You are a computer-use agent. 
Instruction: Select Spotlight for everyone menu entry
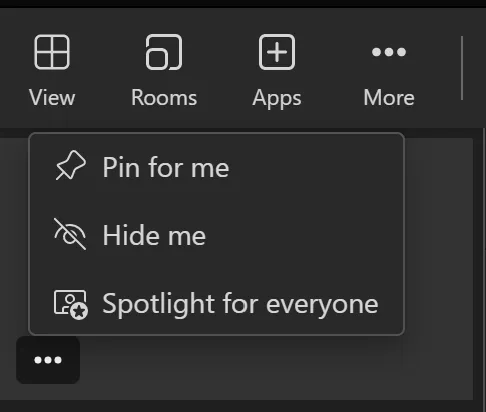[x=217, y=304]
